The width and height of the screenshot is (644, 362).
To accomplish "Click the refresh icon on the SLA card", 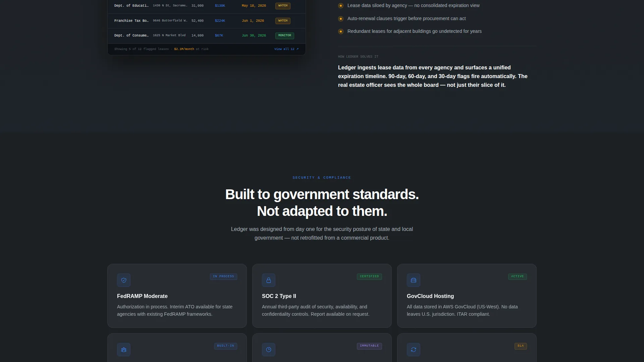I will 414,350.
